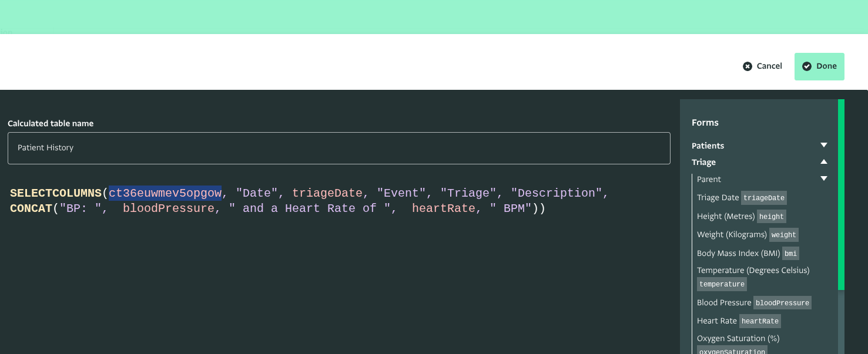Click the SELECTCOLUMNS function in formula
Viewport: 868px width, 354px height.
tap(56, 193)
